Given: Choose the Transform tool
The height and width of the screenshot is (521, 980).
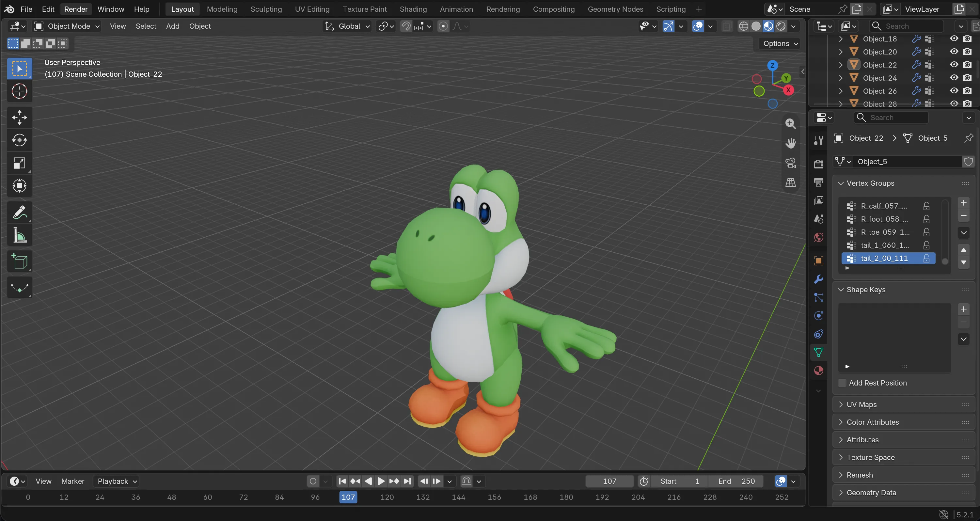Looking at the screenshot, I should click(19, 186).
